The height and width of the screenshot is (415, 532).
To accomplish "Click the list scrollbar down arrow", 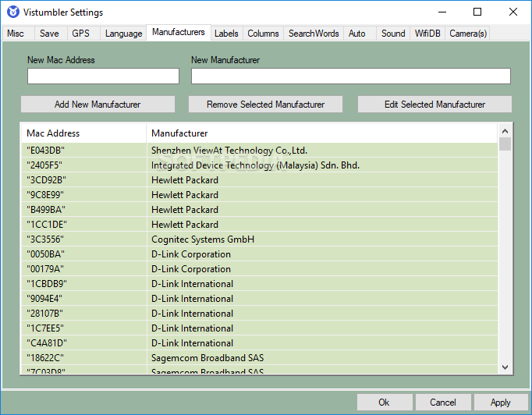I will point(505,367).
